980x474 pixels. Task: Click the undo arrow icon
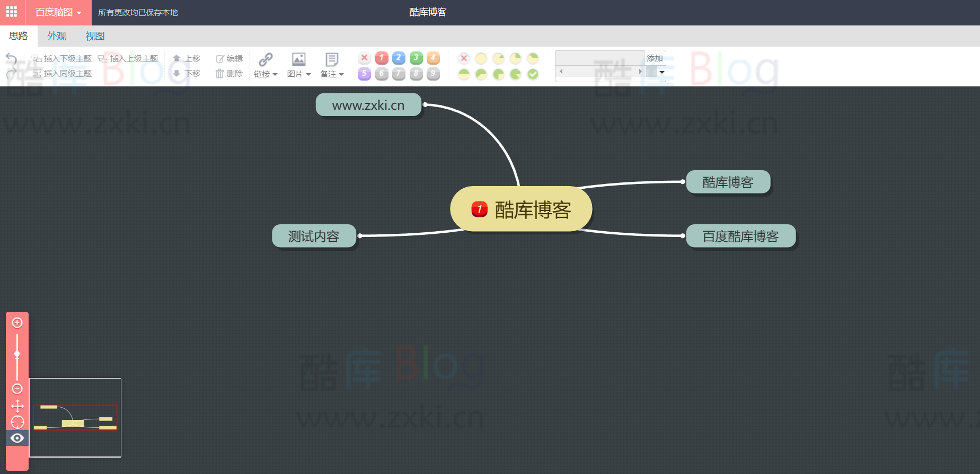(11, 57)
